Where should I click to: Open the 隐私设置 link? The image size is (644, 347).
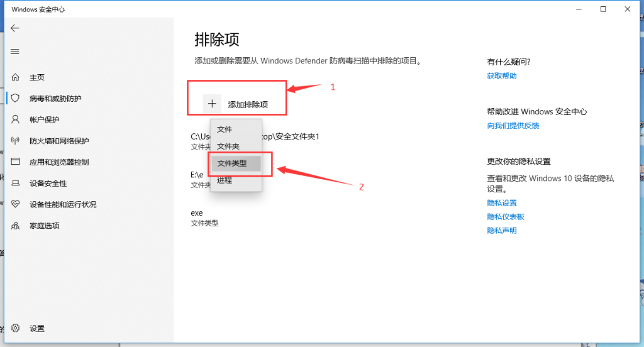(x=502, y=203)
